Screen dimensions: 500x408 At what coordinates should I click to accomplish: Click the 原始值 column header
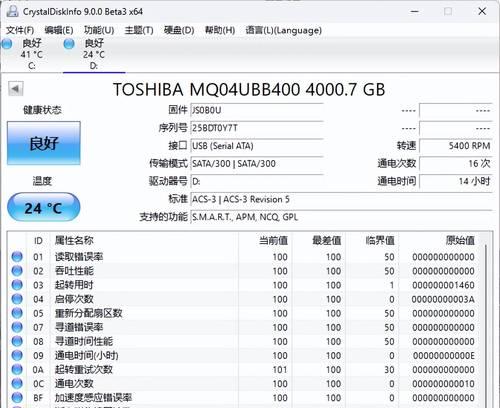(439, 240)
